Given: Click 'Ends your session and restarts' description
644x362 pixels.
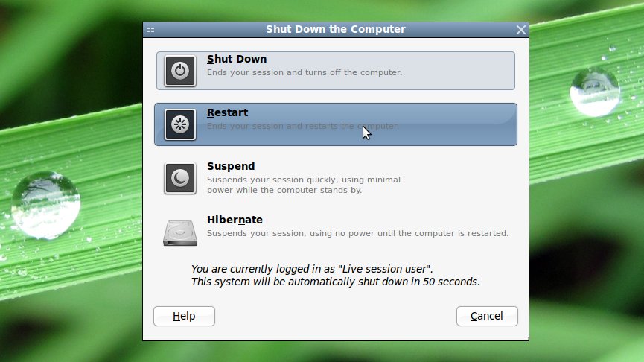Looking at the screenshot, I should tap(303, 126).
